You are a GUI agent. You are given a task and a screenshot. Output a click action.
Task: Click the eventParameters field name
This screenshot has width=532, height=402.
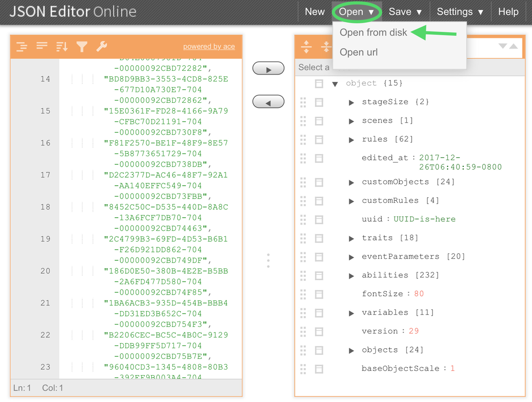coord(400,257)
